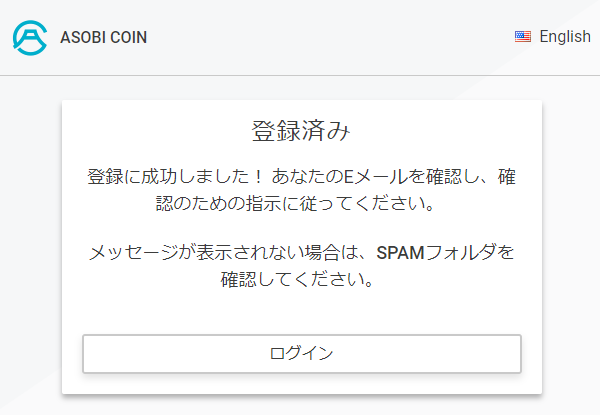The image size is (600, 415).
Task: Click the bold SPAM word
Action: coord(401,252)
